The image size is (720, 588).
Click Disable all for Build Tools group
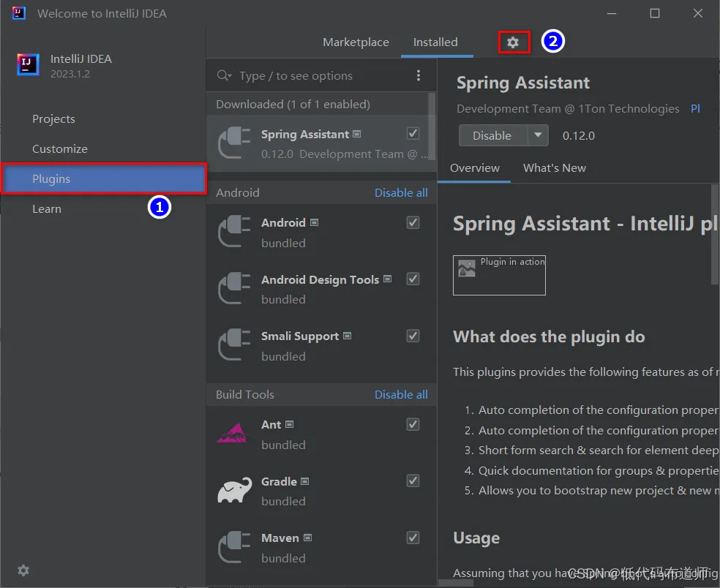tap(401, 395)
